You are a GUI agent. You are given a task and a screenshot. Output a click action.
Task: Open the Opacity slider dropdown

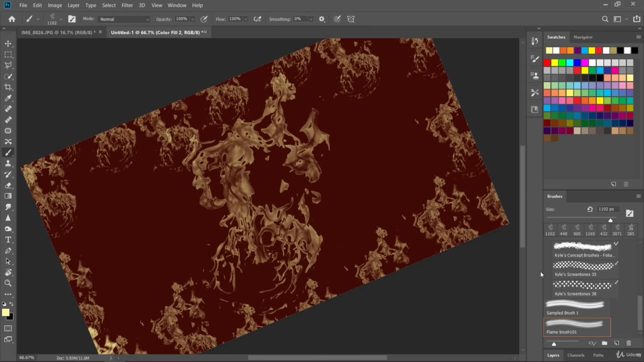tap(193, 19)
